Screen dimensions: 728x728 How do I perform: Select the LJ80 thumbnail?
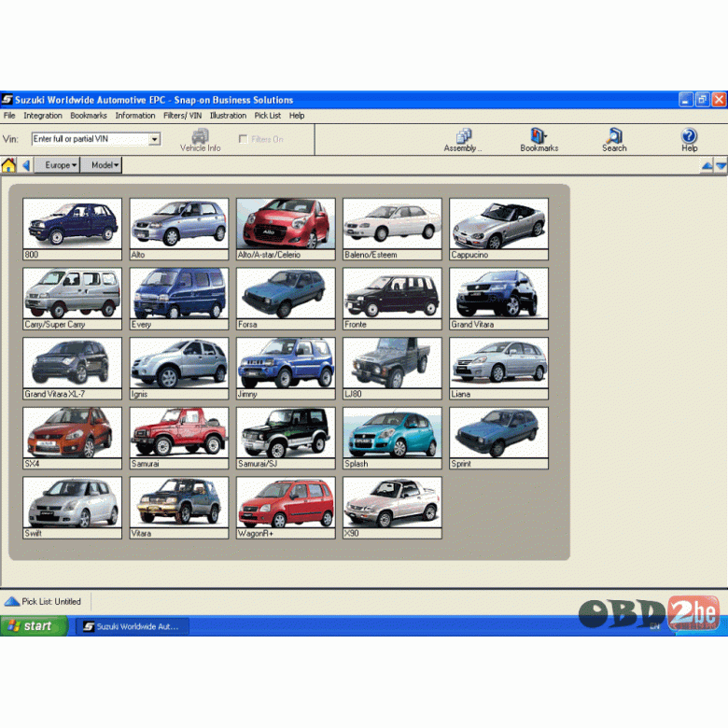tap(392, 368)
